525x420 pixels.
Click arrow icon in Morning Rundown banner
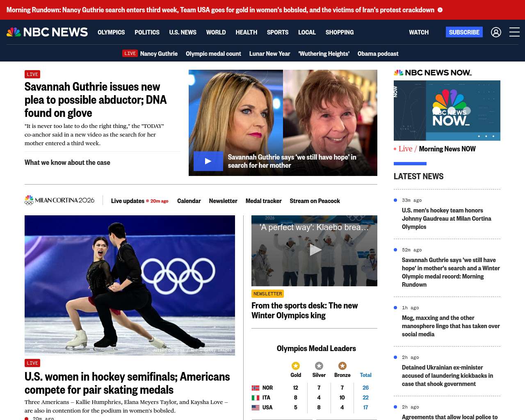(x=440, y=10)
